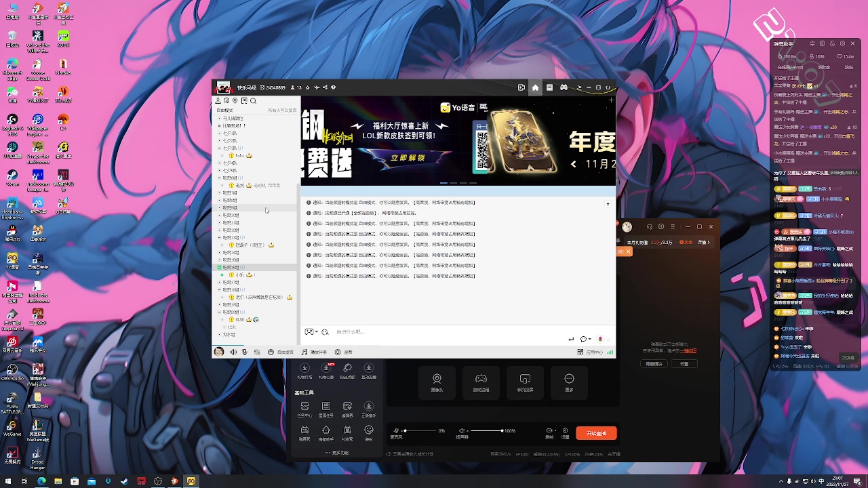
Task: Click the exclamation report icon in title bar
Action: (333, 87)
